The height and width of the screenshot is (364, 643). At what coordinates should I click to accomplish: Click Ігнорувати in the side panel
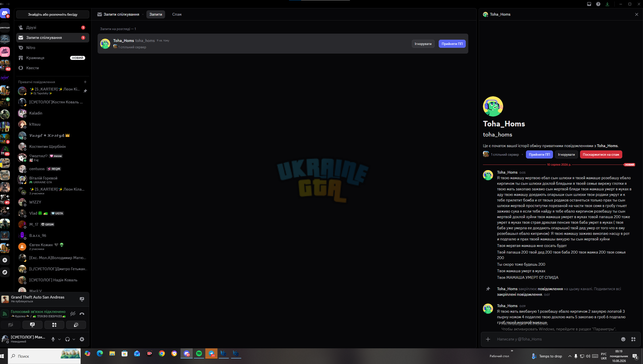566,154
